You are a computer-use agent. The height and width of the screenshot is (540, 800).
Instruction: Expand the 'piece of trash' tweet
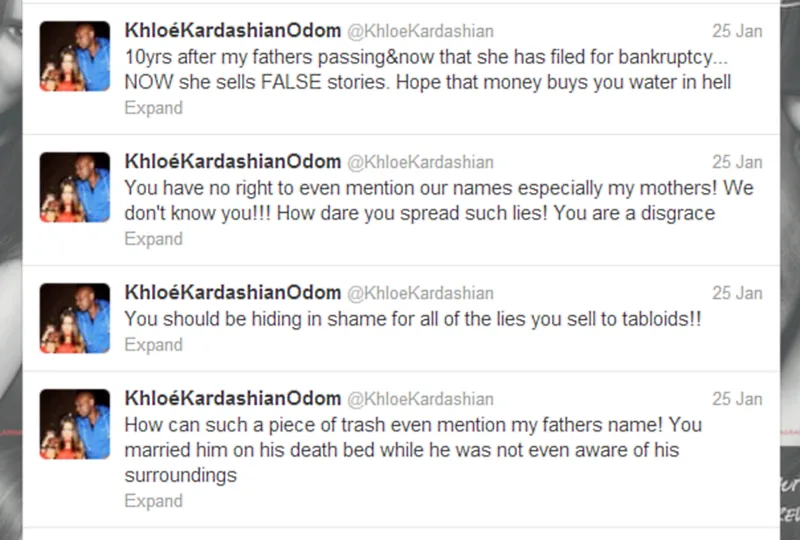tap(153, 501)
